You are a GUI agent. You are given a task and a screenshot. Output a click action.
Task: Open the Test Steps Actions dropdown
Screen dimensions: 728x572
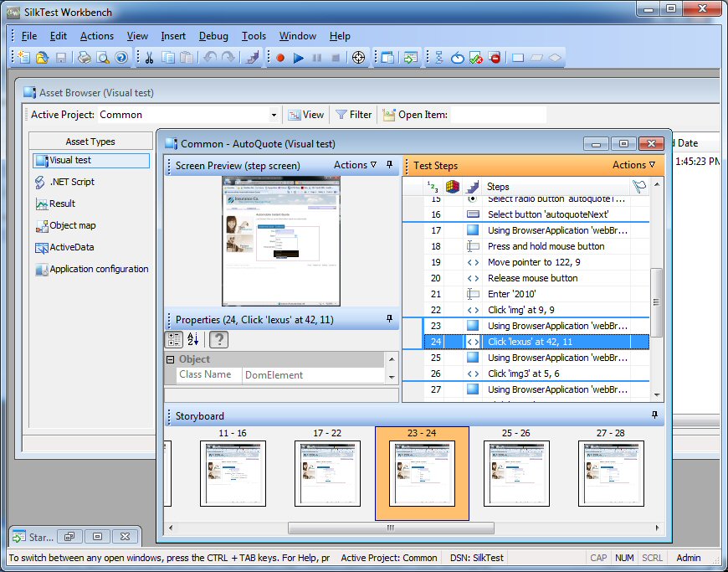tap(638, 165)
